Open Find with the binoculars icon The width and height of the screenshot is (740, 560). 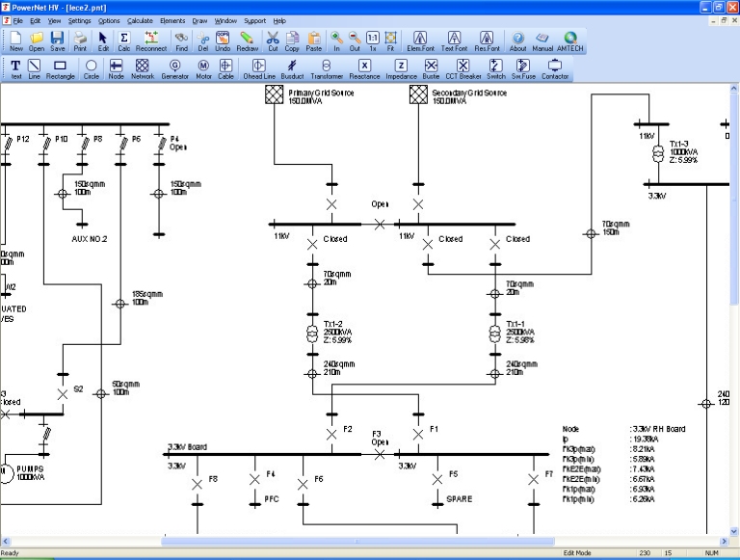click(x=182, y=41)
